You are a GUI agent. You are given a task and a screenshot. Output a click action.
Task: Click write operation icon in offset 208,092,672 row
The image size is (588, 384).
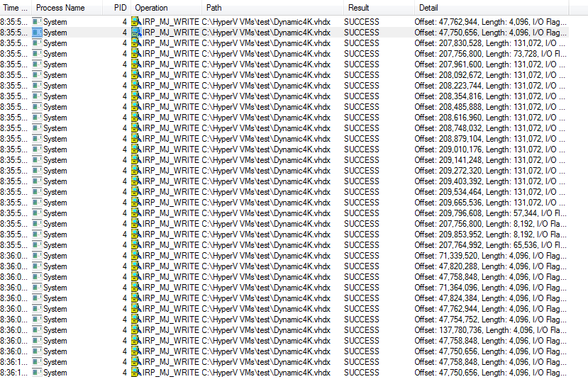(135, 75)
